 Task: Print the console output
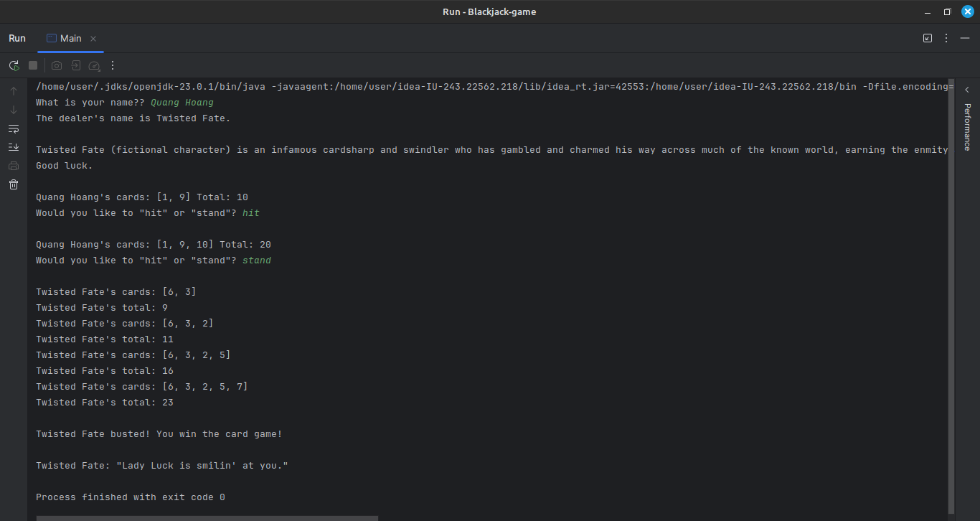pos(14,166)
